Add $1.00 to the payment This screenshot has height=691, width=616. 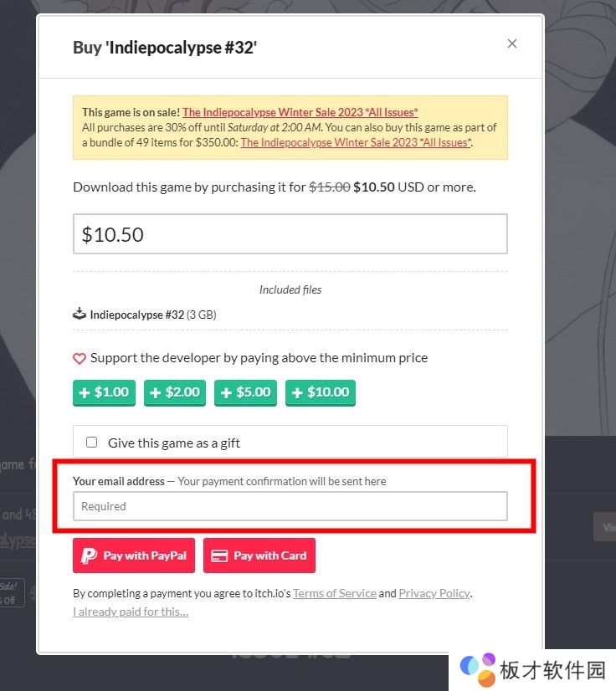pos(104,392)
